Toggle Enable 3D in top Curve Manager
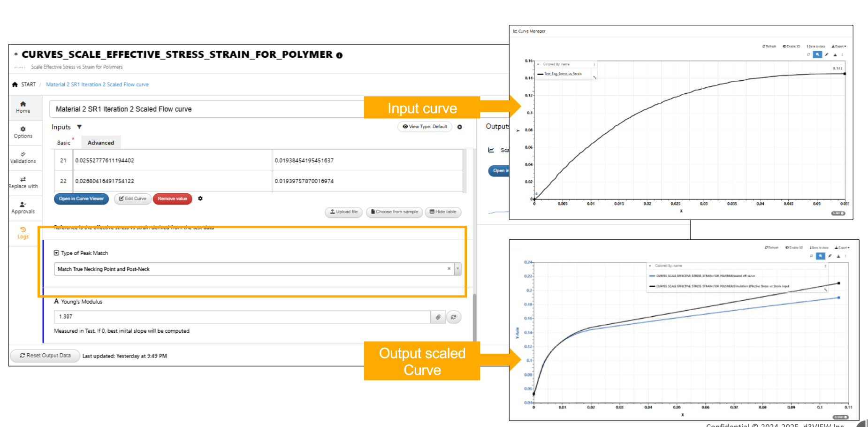 tap(792, 46)
